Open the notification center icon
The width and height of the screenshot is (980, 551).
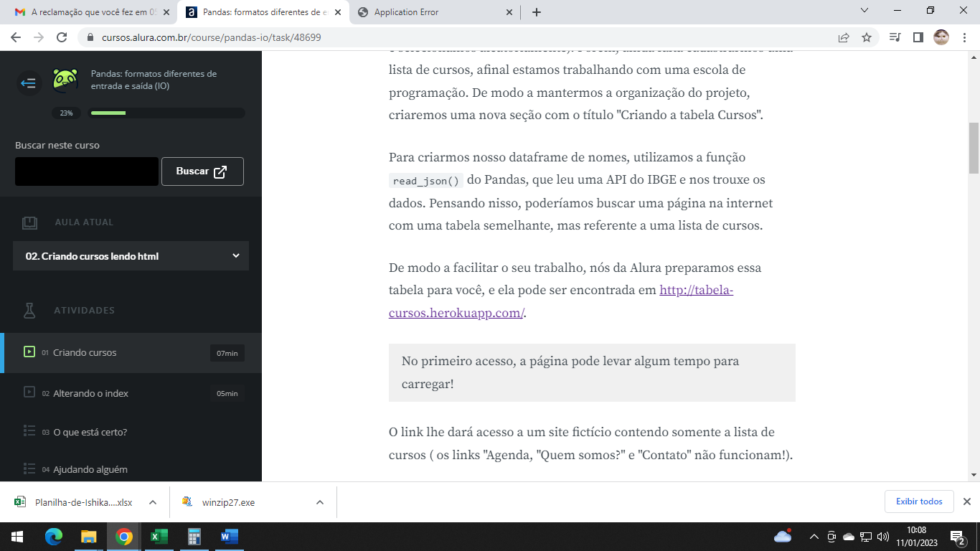(957, 537)
